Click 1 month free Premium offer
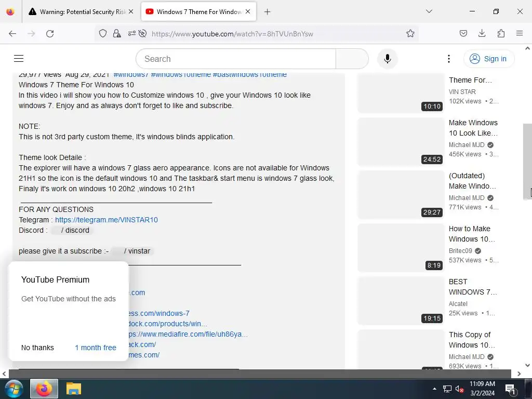 [96, 348]
